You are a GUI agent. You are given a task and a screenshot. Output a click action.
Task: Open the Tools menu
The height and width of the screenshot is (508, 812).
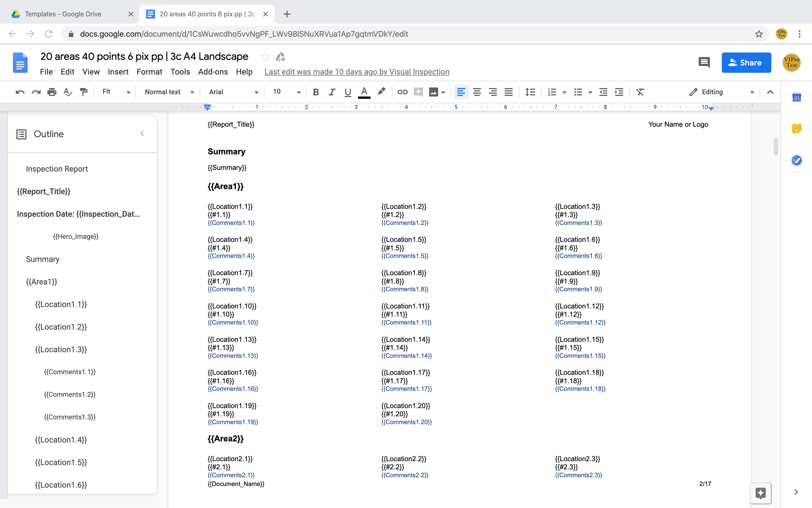point(180,72)
